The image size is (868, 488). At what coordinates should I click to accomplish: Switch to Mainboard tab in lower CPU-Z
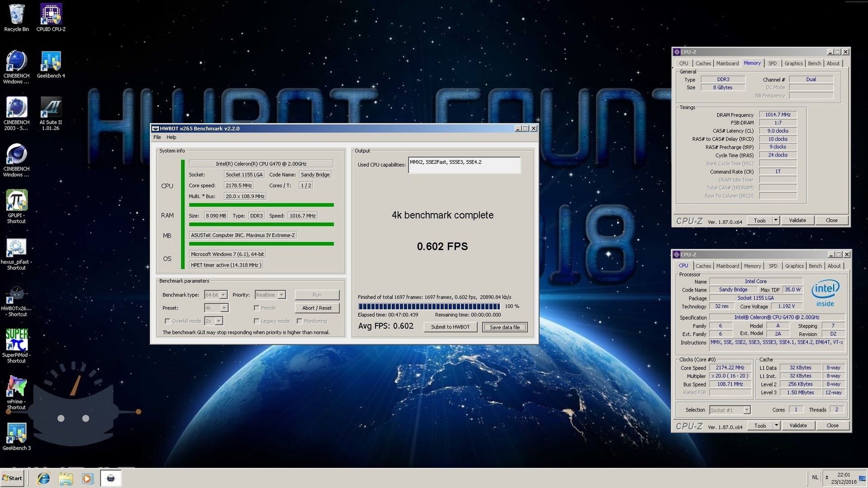pos(727,266)
